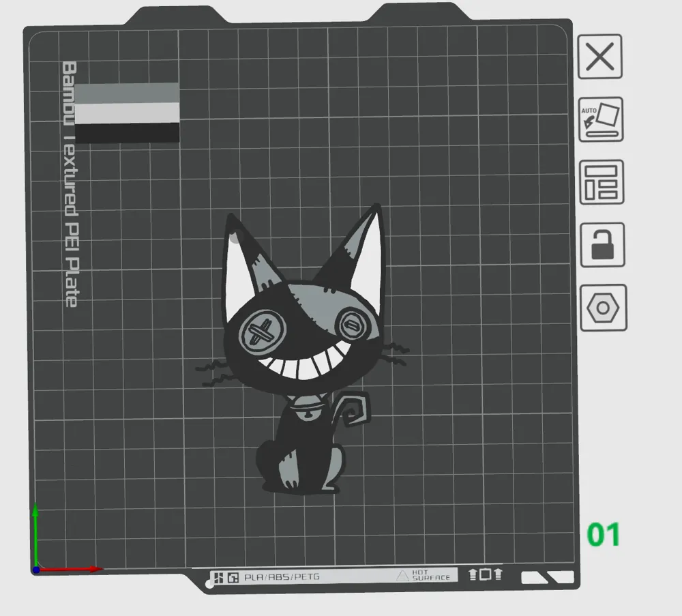The width and height of the screenshot is (682, 616).
Task: Select the gray stripe of color swatch model
Action: pyautogui.click(x=127, y=93)
